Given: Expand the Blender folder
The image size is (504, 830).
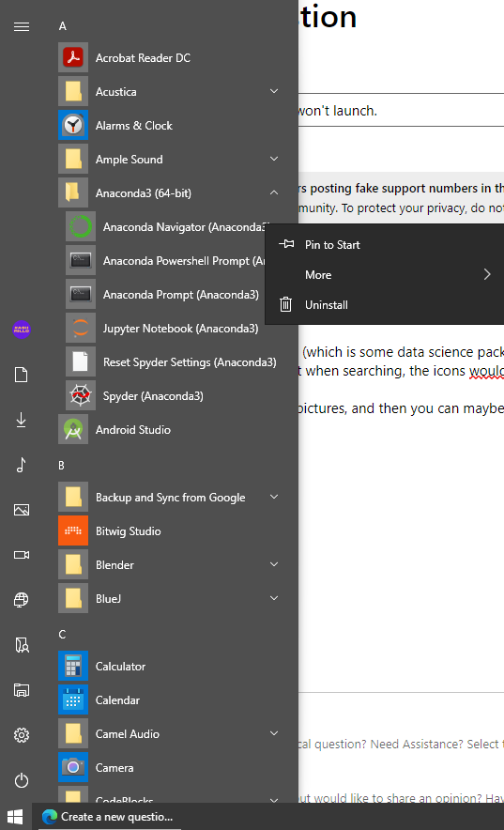Looking at the screenshot, I should tap(274, 565).
